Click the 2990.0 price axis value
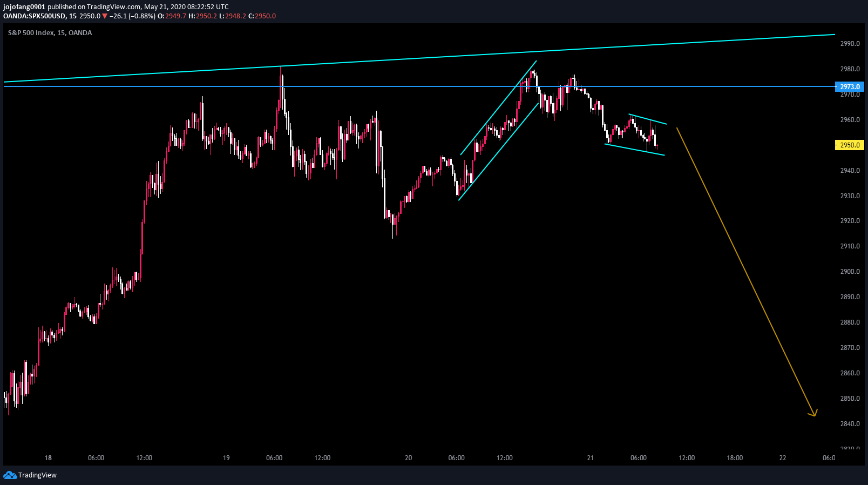 click(850, 44)
